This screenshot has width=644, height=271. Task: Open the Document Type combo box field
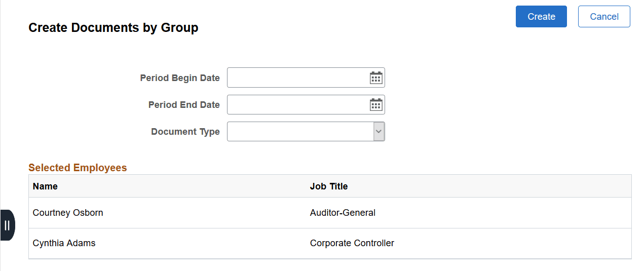click(300, 132)
